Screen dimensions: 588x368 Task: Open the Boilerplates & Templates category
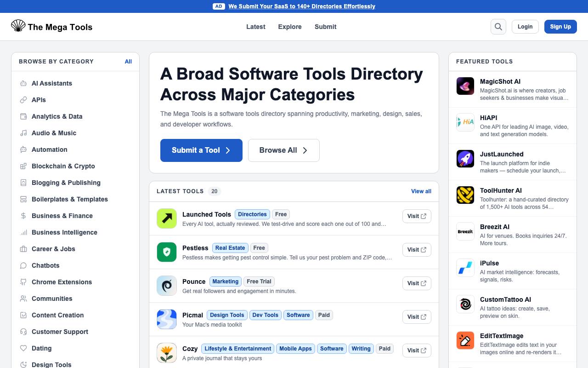pos(75,199)
